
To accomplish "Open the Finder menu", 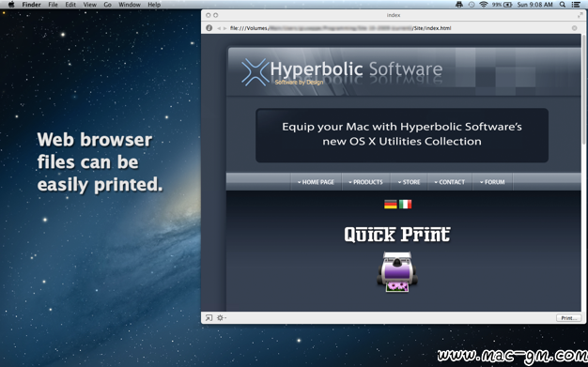I will [31, 5].
